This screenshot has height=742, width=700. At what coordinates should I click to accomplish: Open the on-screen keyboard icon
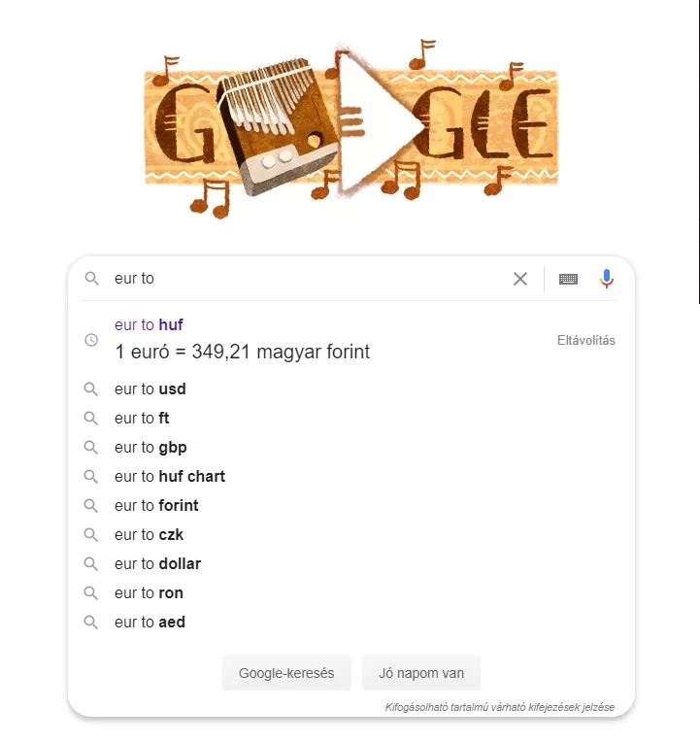click(568, 279)
